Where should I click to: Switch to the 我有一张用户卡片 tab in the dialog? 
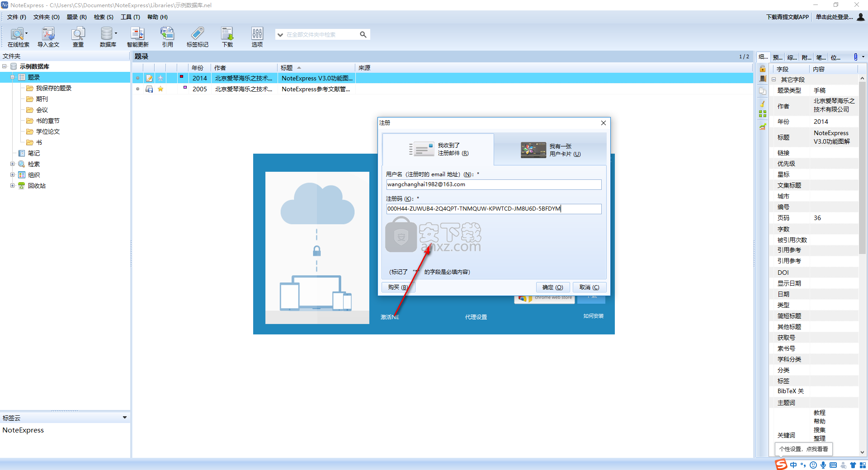click(x=550, y=150)
